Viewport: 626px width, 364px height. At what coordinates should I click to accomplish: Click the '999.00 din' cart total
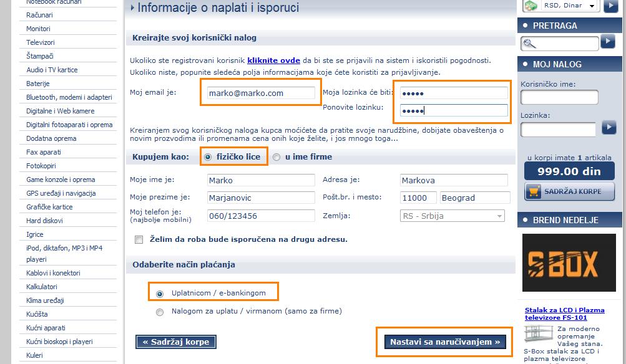569,171
